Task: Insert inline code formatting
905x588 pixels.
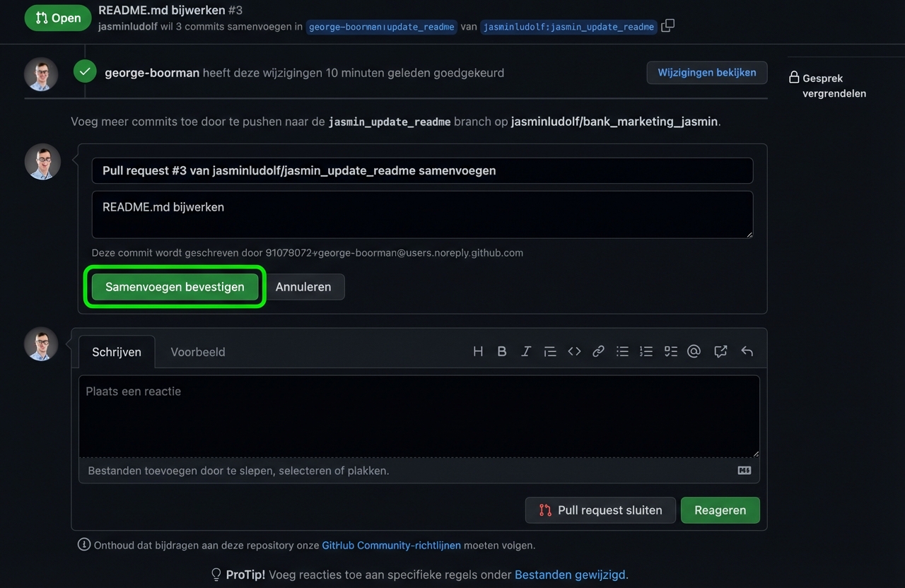Action: 574,351
